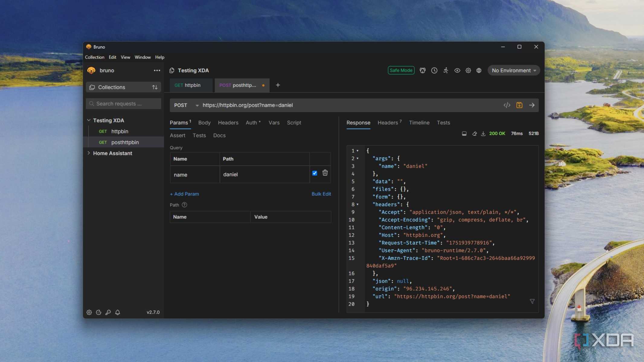
Task: Add a new request tab with plus
Action: pyautogui.click(x=278, y=85)
